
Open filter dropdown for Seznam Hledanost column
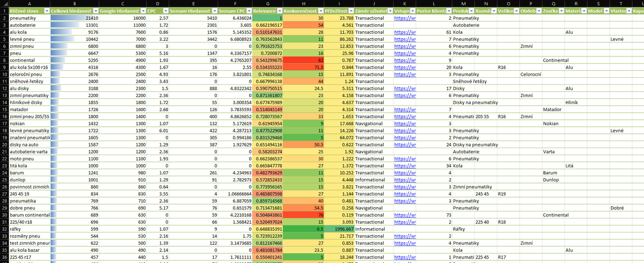click(214, 11)
